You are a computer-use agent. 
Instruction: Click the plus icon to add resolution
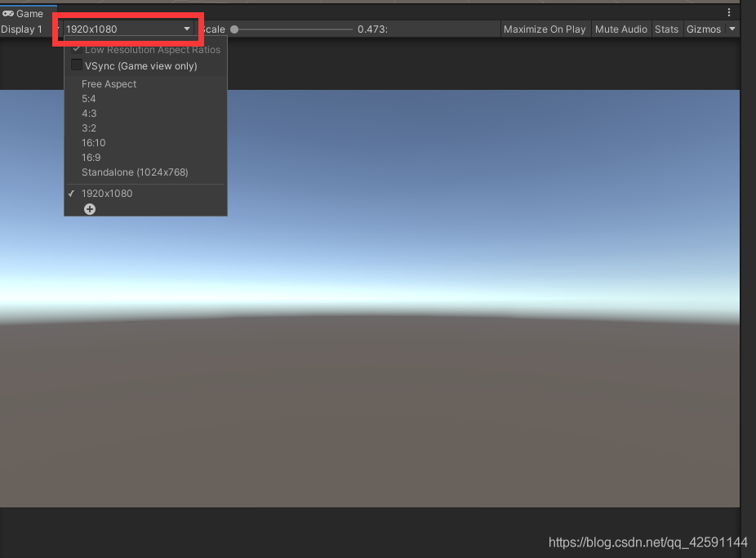pos(90,209)
